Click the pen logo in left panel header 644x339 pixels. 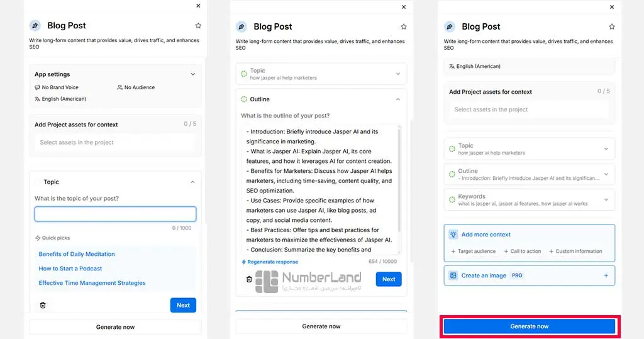(35, 26)
